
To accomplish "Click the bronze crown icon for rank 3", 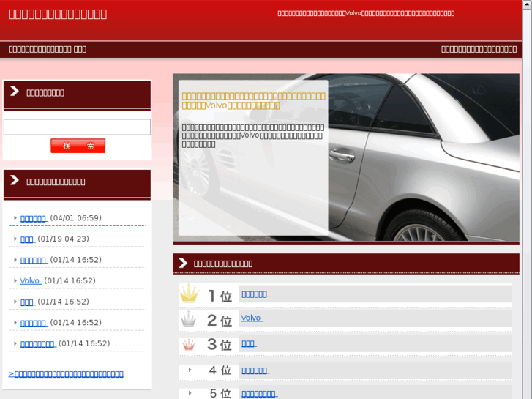I will click(189, 344).
